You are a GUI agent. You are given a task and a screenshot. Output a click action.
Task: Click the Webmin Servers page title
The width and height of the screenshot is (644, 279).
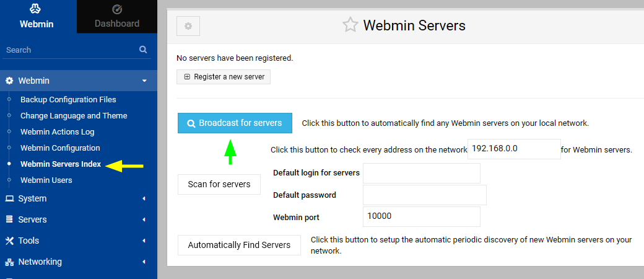tap(414, 25)
